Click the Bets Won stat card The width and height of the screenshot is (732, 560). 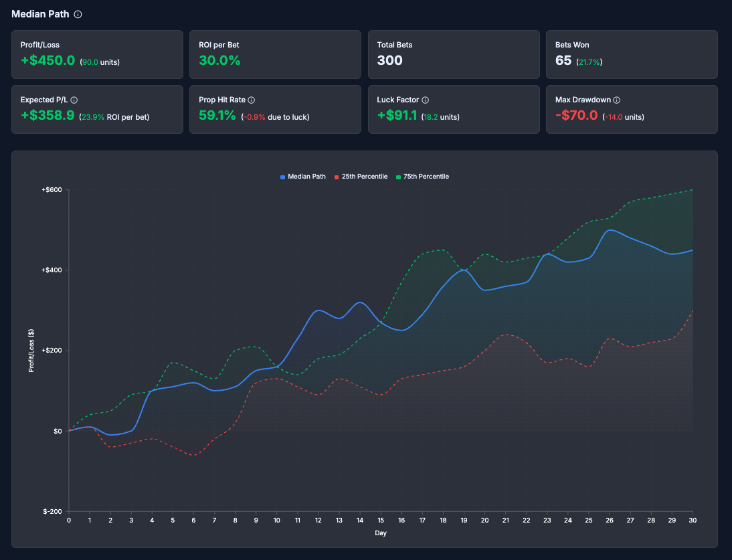click(632, 54)
